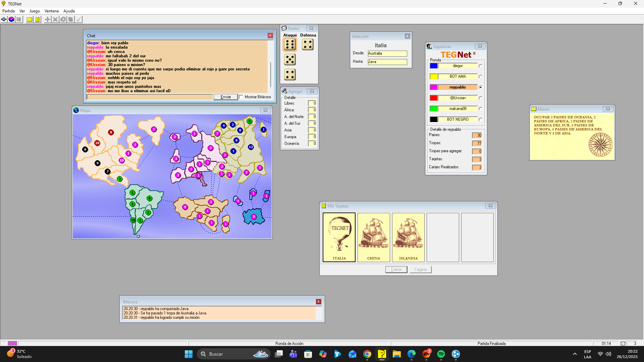Open the Juego menu
644x362 pixels.
pyautogui.click(x=35, y=11)
